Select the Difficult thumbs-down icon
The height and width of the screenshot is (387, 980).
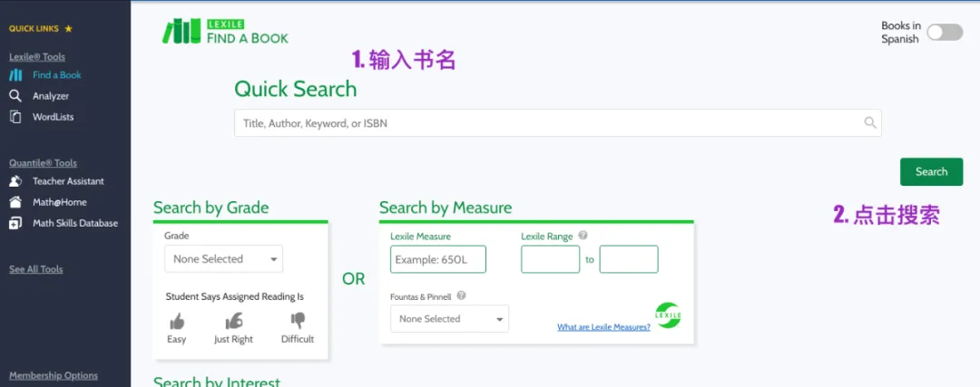coord(298,321)
